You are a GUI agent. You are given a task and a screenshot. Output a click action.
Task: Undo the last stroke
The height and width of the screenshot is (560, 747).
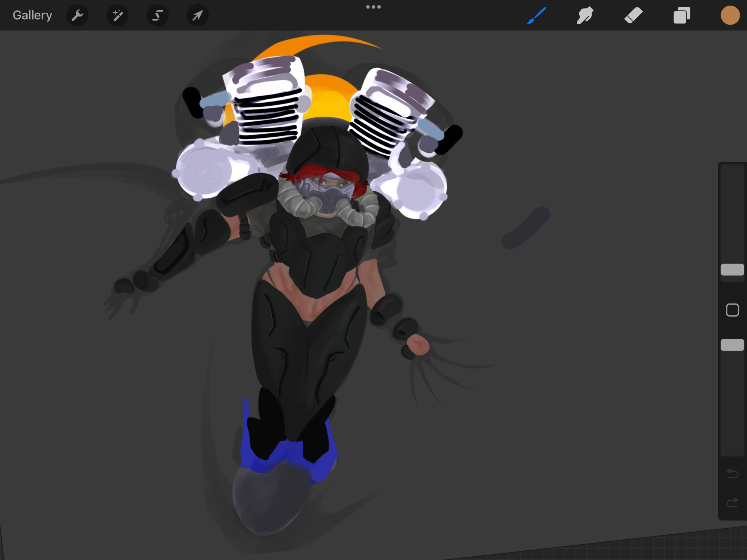tap(732, 474)
